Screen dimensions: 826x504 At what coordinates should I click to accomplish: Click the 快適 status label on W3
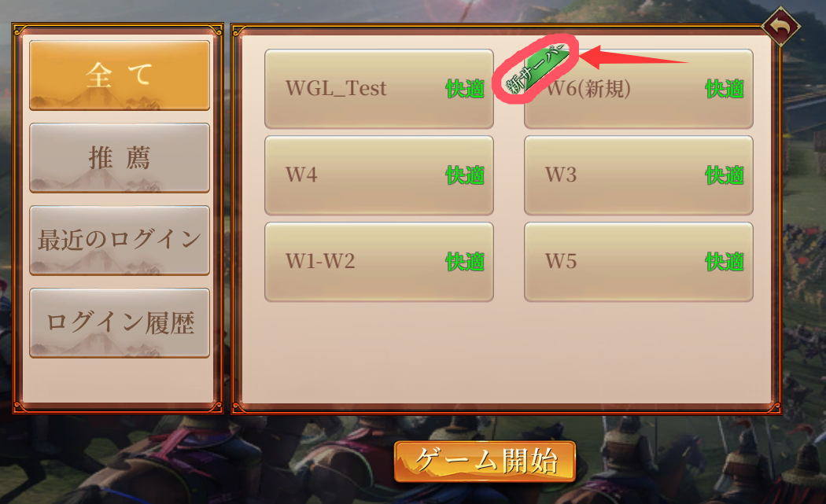(725, 175)
